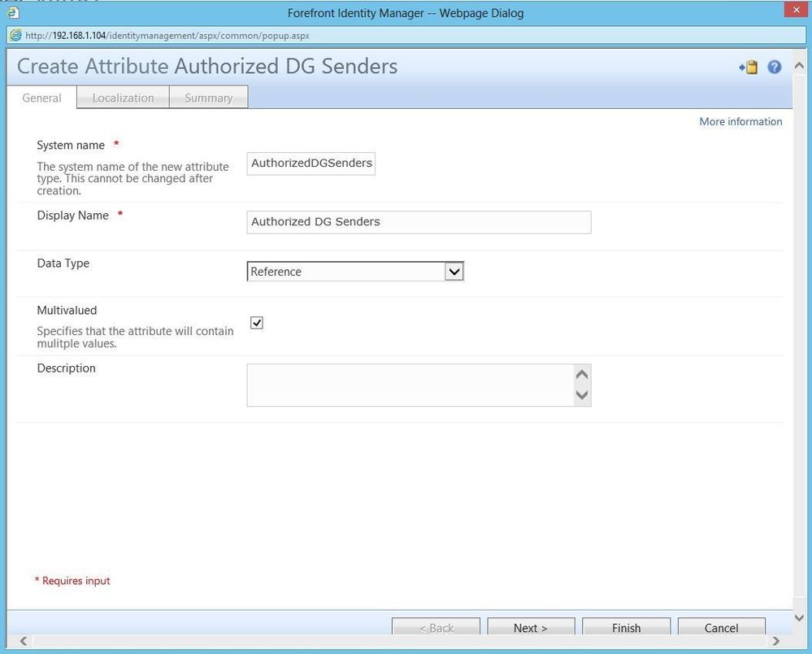The width and height of the screenshot is (812, 654).
Task: Click the 'Multivalued' field label
Action: point(67,310)
